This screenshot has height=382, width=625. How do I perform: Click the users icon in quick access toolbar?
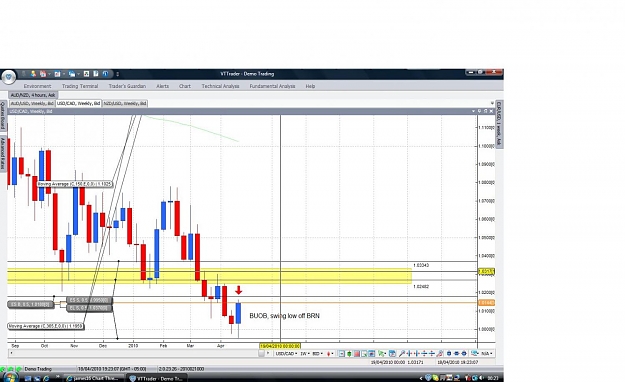[x=33, y=74]
